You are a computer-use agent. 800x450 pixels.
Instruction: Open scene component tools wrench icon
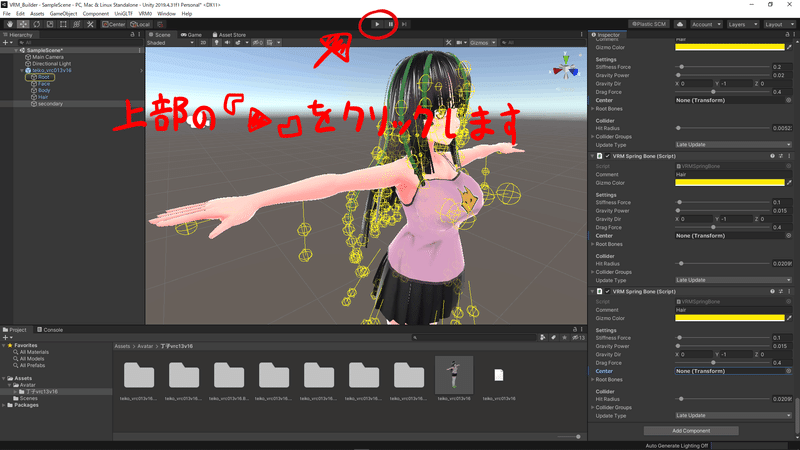[x=448, y=43]
